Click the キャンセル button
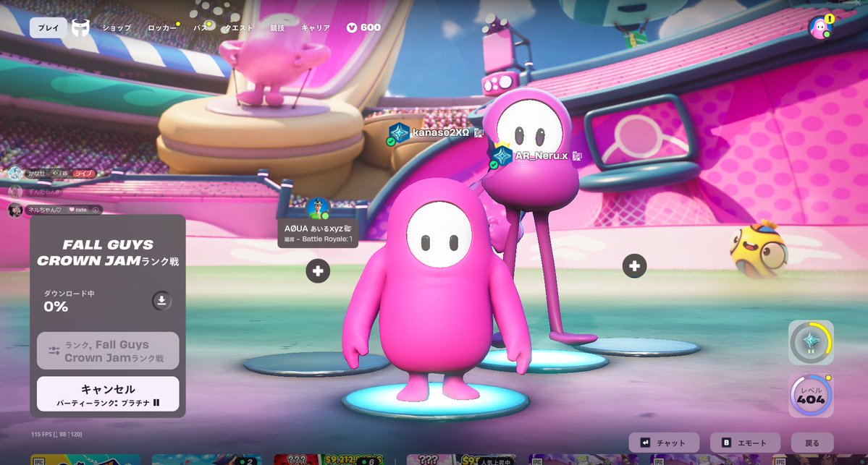Image resolution: width=868 pixels, height=465 pixels. 108,393
